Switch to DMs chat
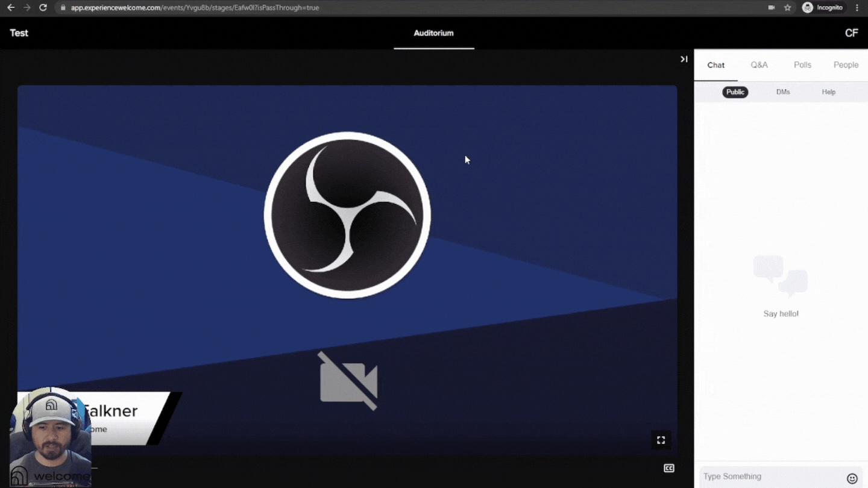The width and height of the screenshot is (868, 488). click(x=783, y=92)
